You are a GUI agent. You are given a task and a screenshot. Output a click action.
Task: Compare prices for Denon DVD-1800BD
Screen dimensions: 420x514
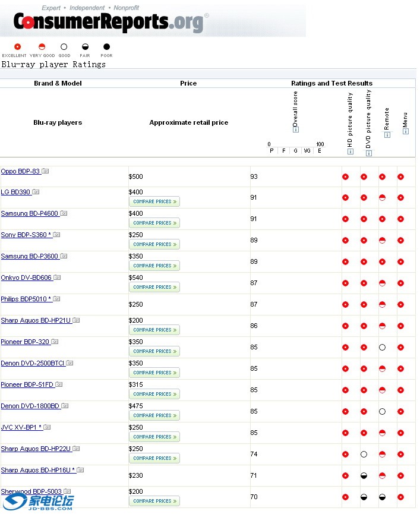154,415
